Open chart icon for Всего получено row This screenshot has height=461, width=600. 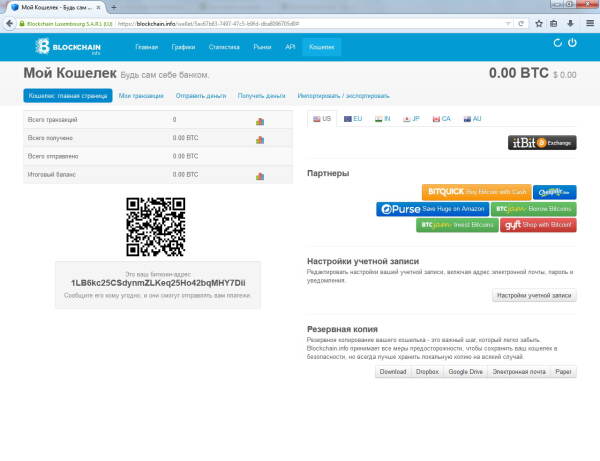[x=259, y=139]
